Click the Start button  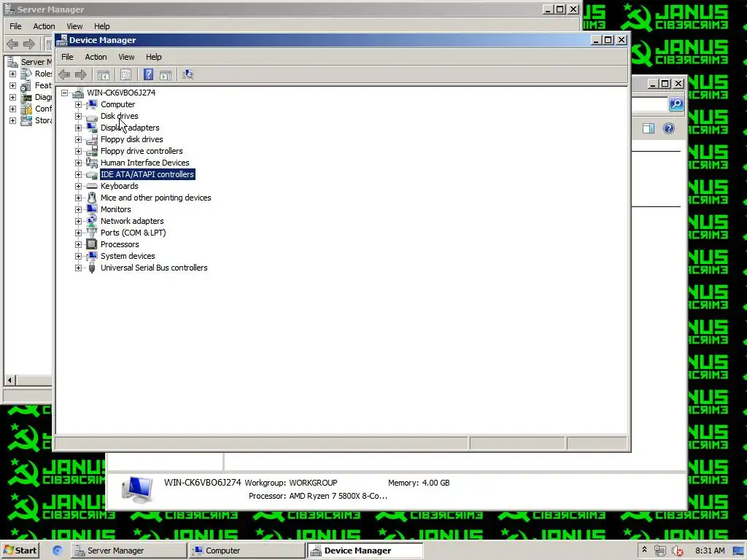[x=20, y=551]
